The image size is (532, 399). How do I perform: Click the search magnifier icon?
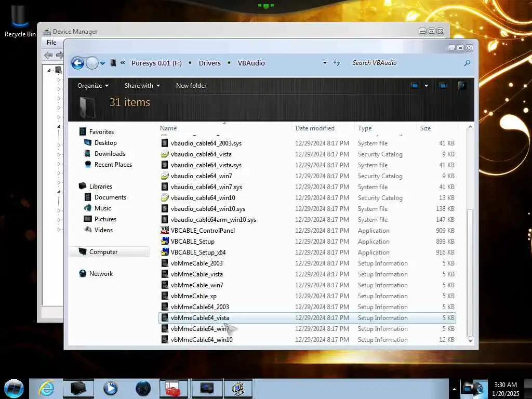pyautogui.click(x=467, y=63)
